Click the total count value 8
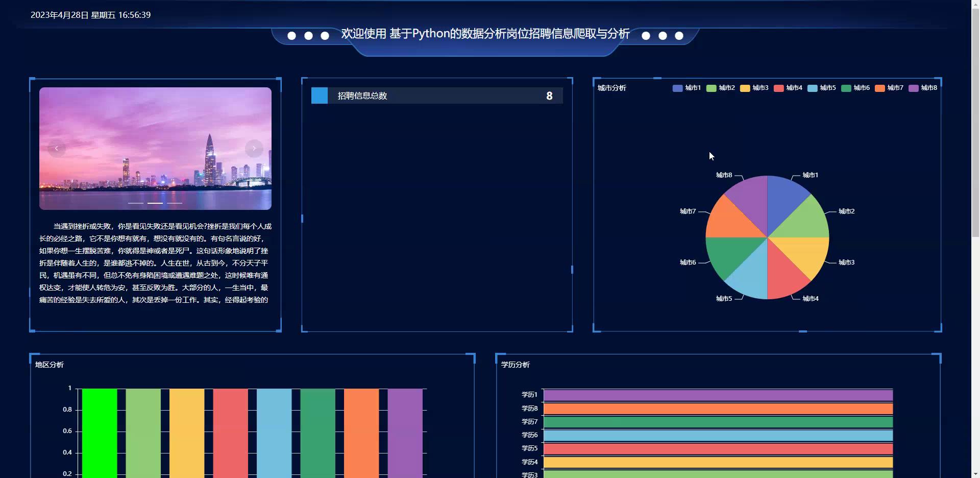 (x=549, y=95)
